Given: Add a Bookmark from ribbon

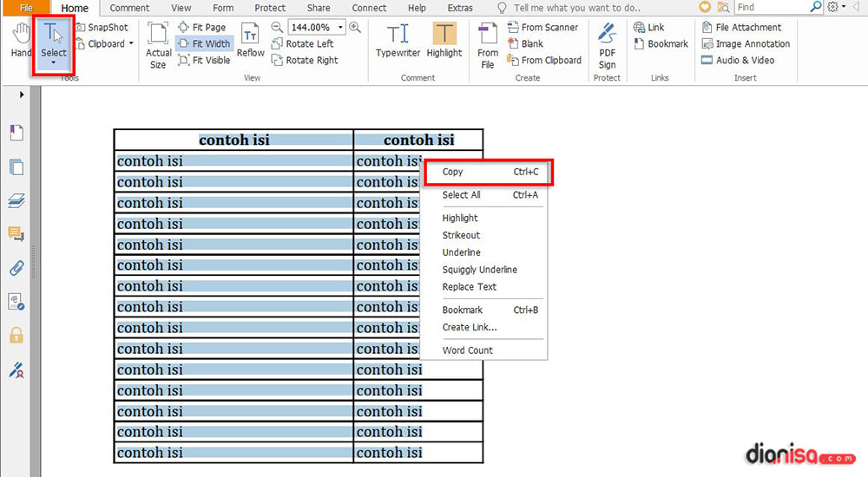Looking at the screenshot, I should (x=661, y=43).
